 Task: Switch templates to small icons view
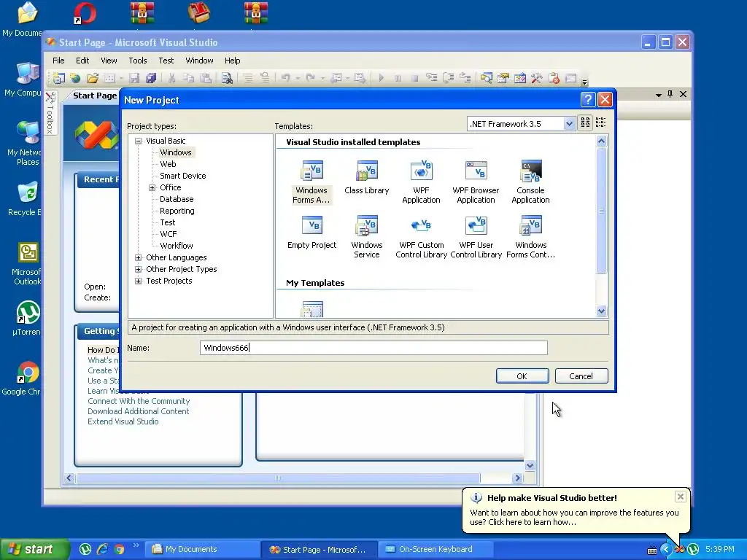[x=601, y=122]
